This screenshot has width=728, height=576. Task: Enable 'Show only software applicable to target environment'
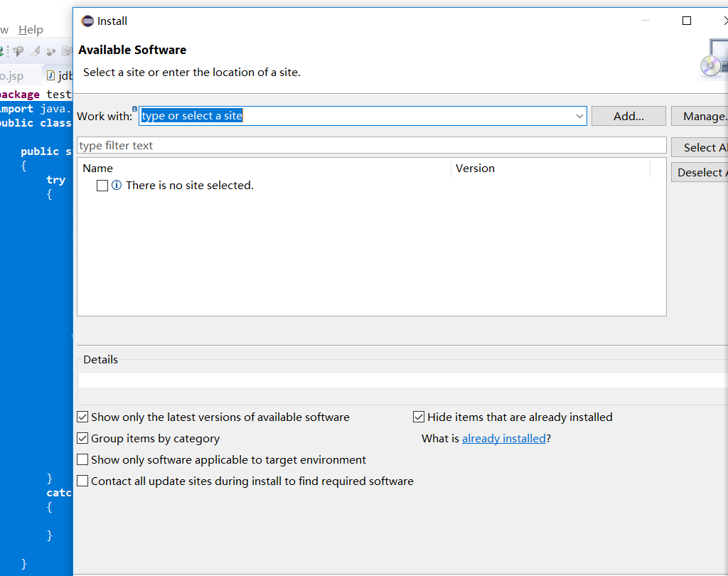coord(82,460)
